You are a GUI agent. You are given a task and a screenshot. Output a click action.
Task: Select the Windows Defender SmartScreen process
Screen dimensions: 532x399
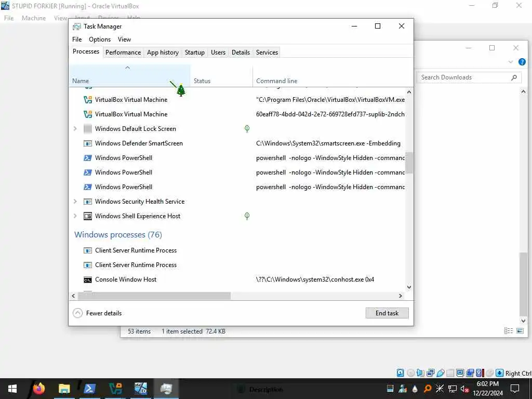pyautogui.click(x=237, y=143)
